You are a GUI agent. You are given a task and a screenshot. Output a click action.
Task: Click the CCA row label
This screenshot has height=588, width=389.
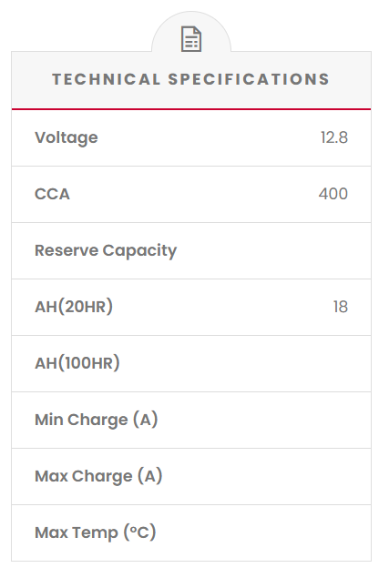click(x=52, y=194)
